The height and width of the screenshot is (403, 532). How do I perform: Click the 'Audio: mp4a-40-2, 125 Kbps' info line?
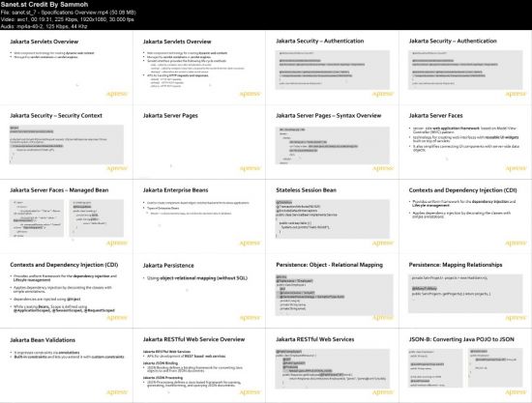44,26
